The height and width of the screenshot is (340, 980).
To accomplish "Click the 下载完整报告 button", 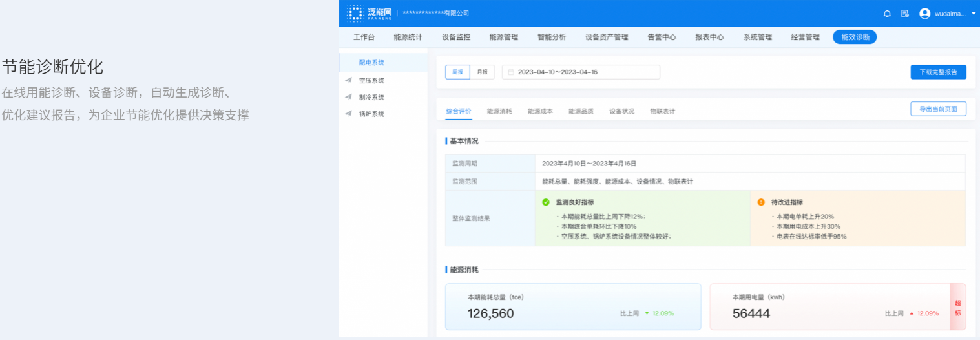I will [x=938, y=72].
